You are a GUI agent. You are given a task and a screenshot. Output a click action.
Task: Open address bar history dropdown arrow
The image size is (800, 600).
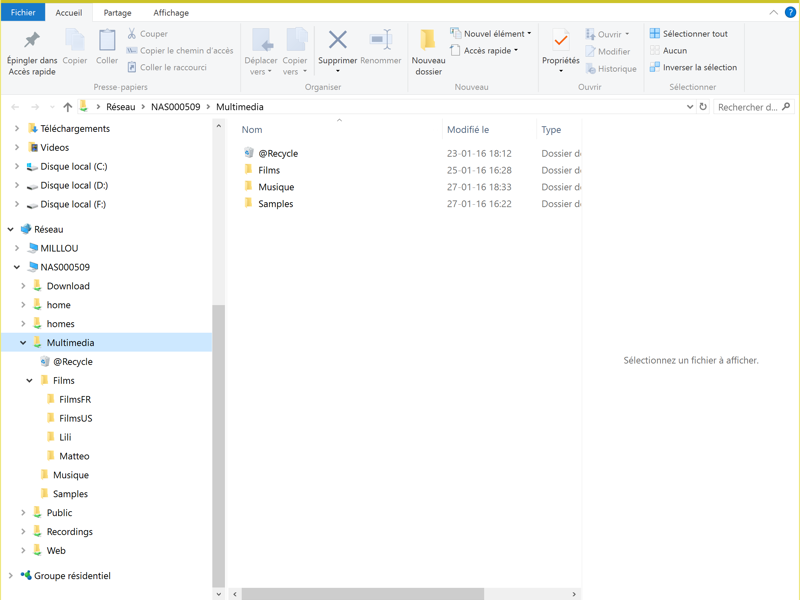pyautogui.click(x=689, y=107)
